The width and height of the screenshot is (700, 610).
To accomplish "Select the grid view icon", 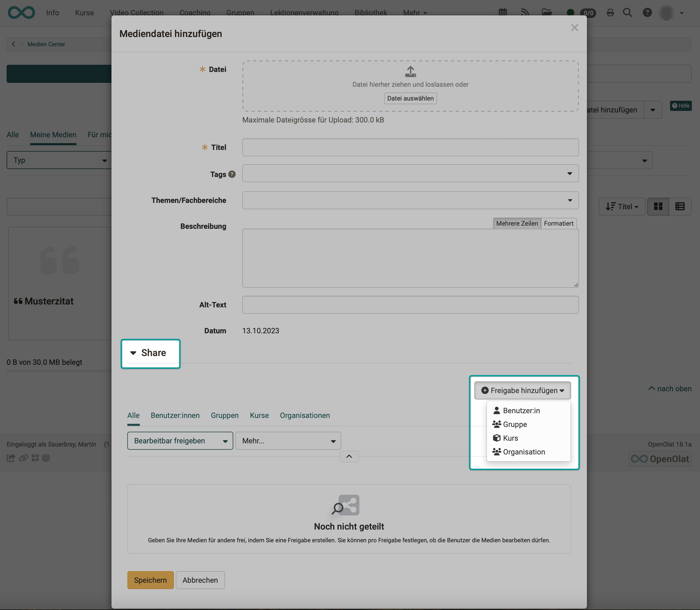I will tap(658, 206).
